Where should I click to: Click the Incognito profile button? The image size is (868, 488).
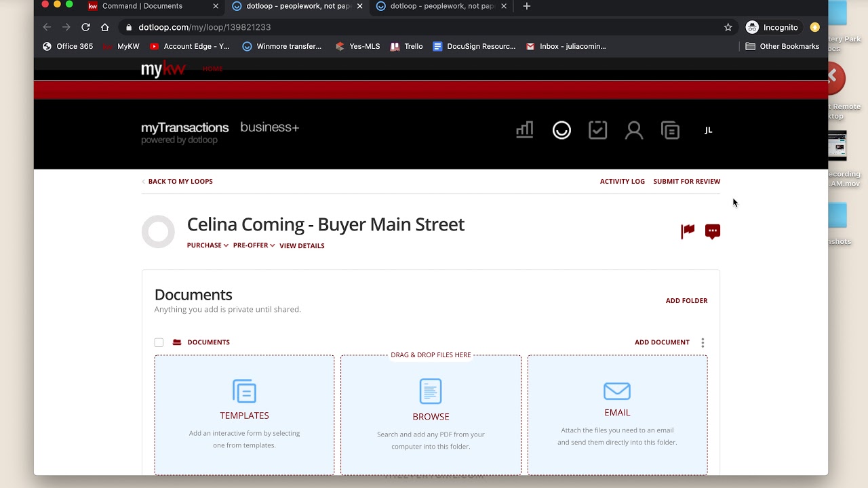(x=772, y=27)
